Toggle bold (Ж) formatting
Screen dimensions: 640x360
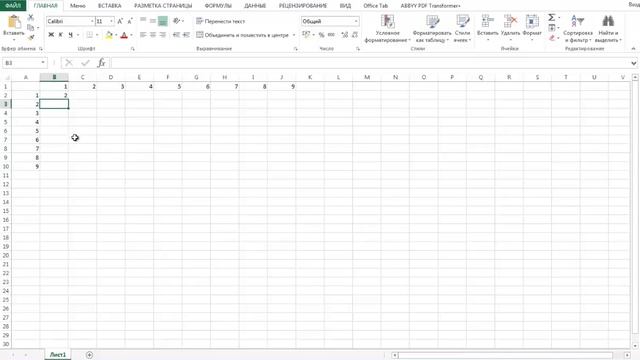point(51,35)
